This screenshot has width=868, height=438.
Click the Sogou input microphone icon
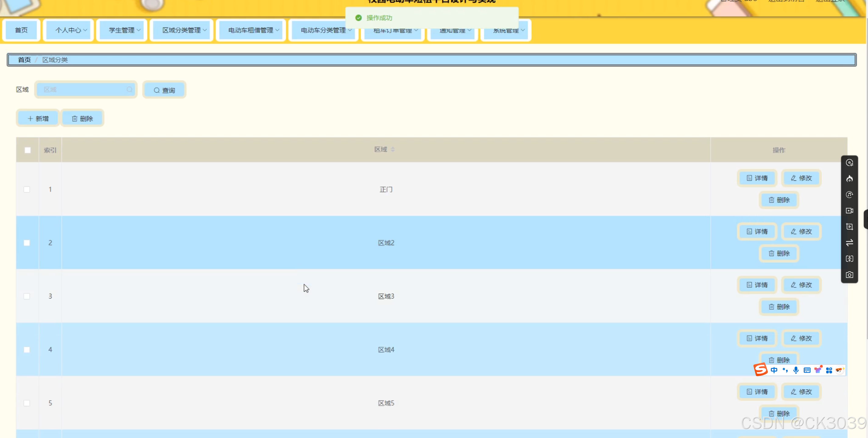(x=796, y=370)
